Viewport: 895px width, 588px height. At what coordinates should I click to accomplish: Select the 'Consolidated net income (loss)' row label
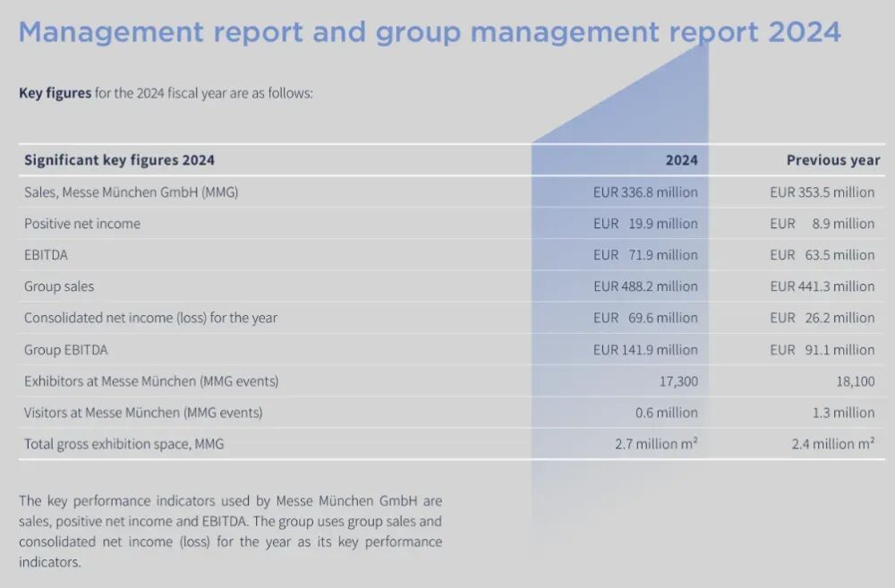150,318
